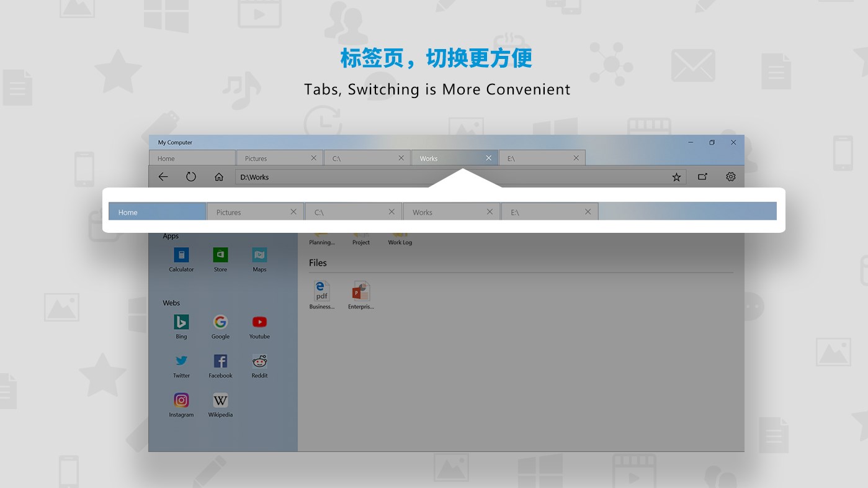Open the settings gear icon
This screenshot has height=488, width=868.
pos(731,176)
